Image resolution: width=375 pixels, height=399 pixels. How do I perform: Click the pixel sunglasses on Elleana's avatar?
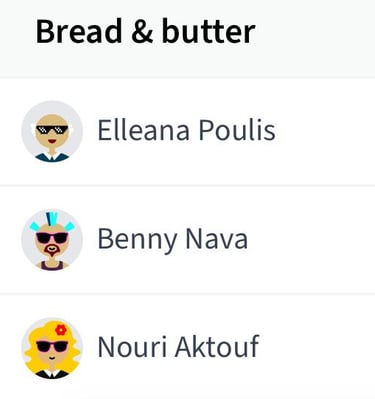(52, 130)
